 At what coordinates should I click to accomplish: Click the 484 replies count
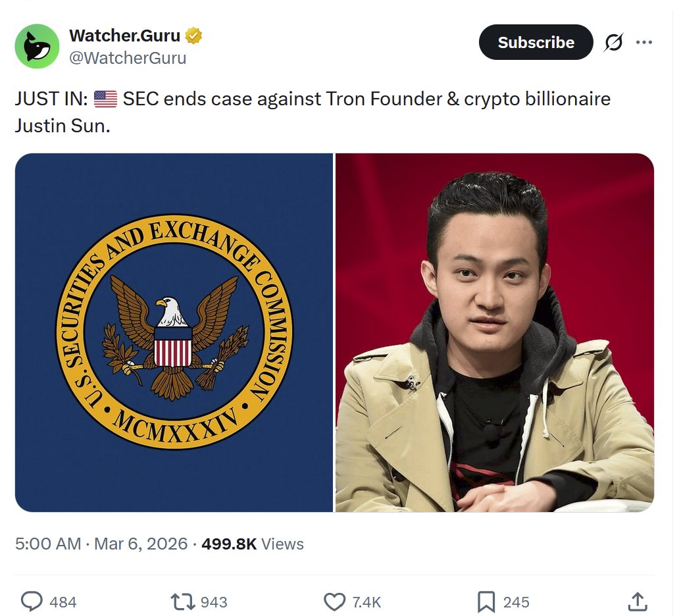(x=63, y=602)
